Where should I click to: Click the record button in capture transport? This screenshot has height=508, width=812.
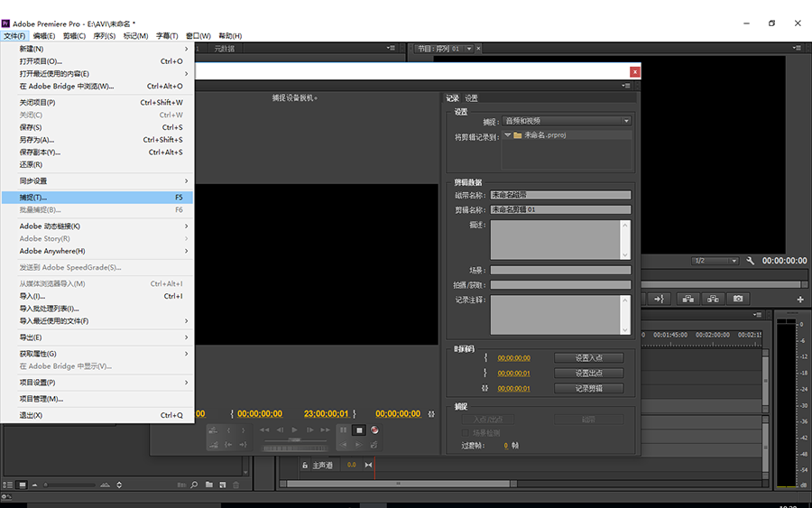click(374, 430)
